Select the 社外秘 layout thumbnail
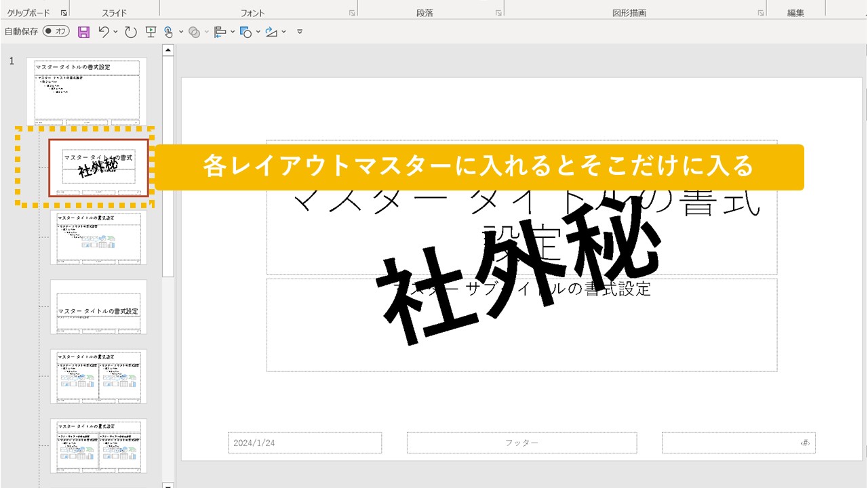 tap(98, 168)
